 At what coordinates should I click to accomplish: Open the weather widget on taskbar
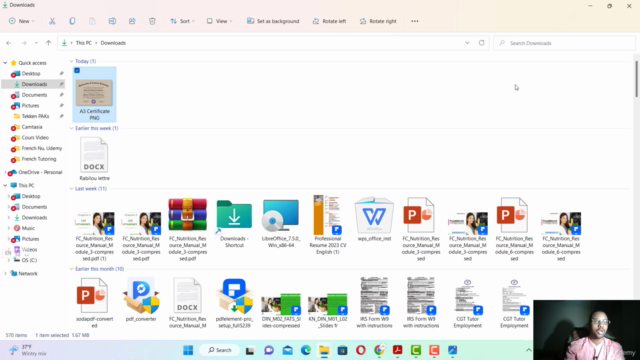click(28, 350)
